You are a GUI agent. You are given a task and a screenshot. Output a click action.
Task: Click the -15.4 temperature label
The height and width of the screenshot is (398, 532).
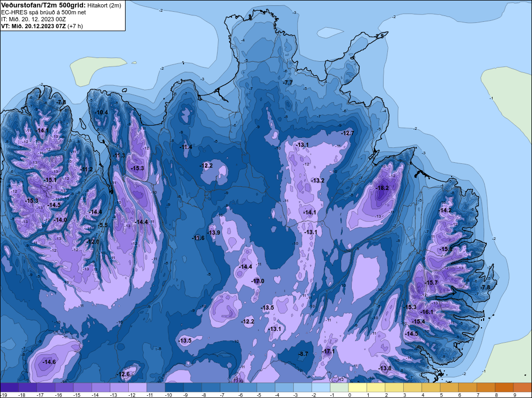(418, 321)
